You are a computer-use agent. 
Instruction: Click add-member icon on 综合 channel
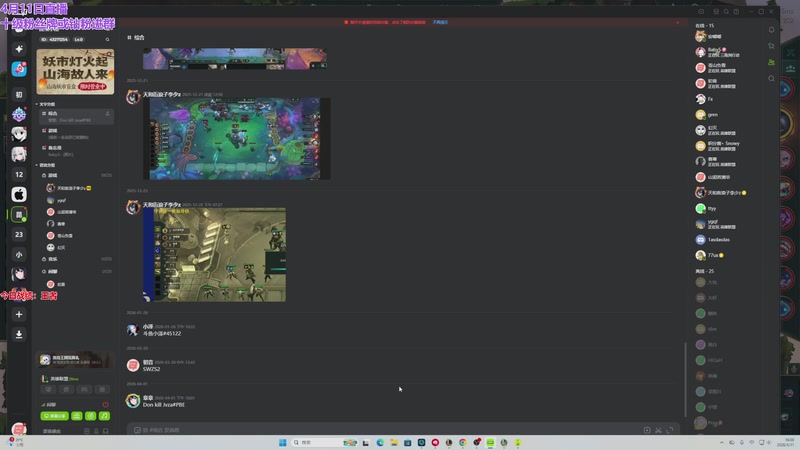[107, 113]
